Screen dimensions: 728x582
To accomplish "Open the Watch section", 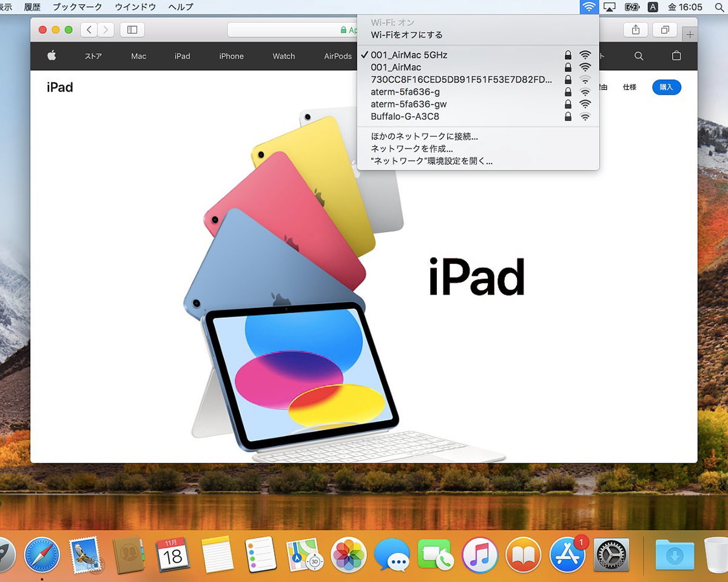I will tap(284, 56).
